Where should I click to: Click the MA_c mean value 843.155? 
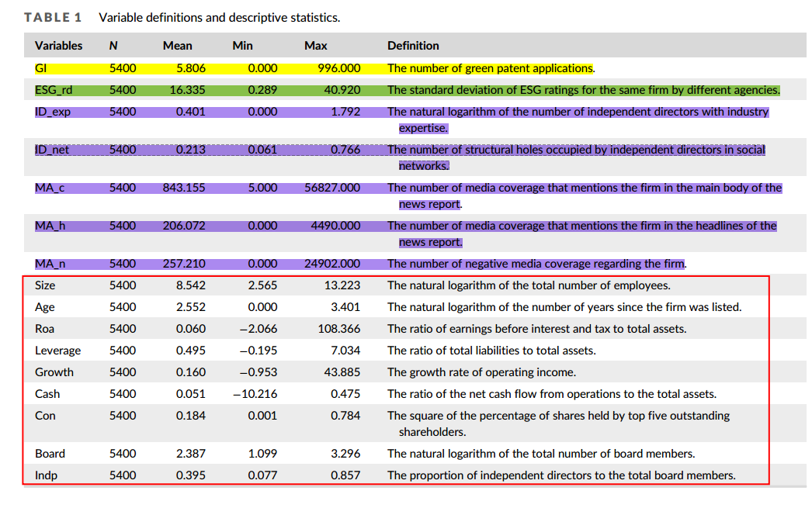tap(184, 188)
